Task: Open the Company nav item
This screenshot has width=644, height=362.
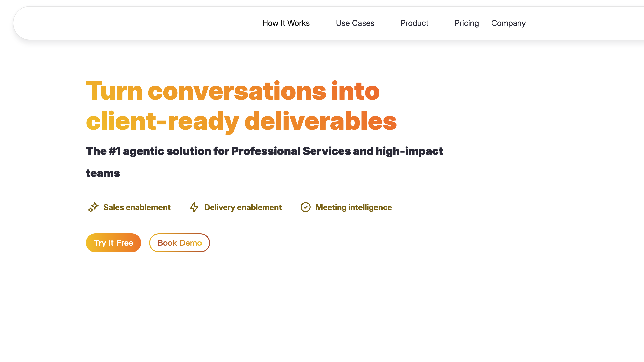Action: [x=508, y=23]
